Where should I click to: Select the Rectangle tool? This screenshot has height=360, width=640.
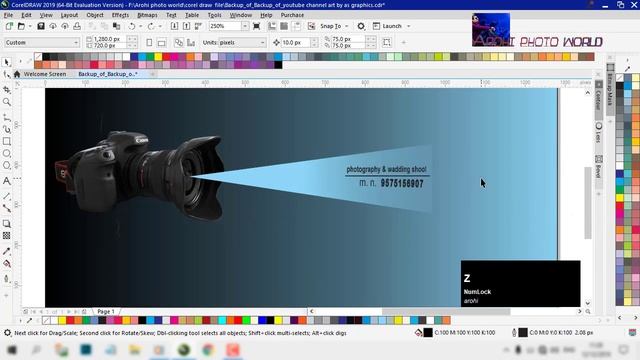pos(7,142)
